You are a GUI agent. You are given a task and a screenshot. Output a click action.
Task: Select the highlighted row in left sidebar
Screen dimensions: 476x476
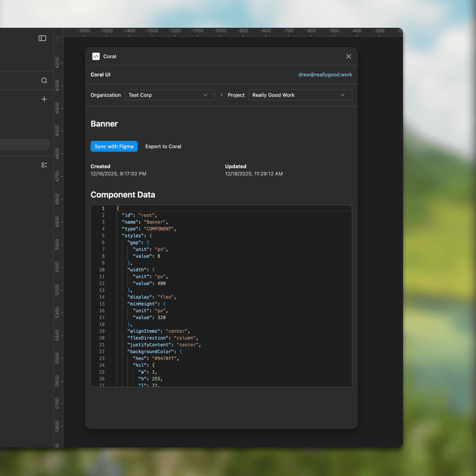pyautogui.click(x=25, y=144)
